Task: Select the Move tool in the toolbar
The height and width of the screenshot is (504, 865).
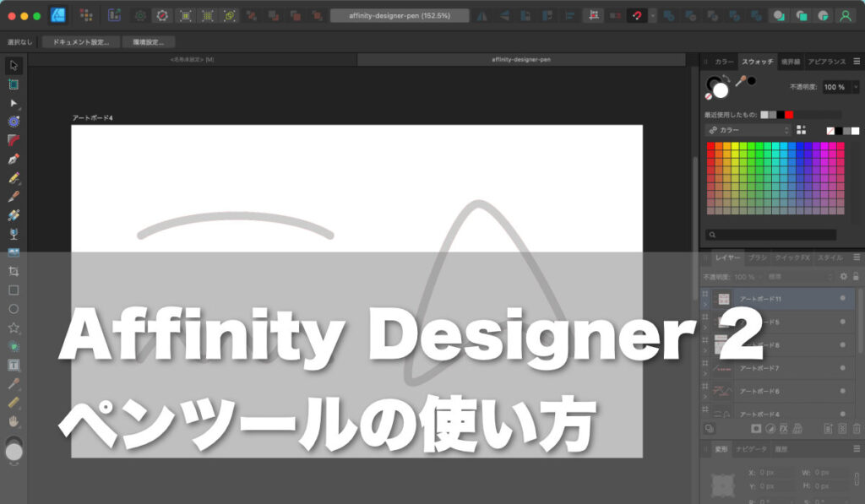Action: tap(14, 63)
